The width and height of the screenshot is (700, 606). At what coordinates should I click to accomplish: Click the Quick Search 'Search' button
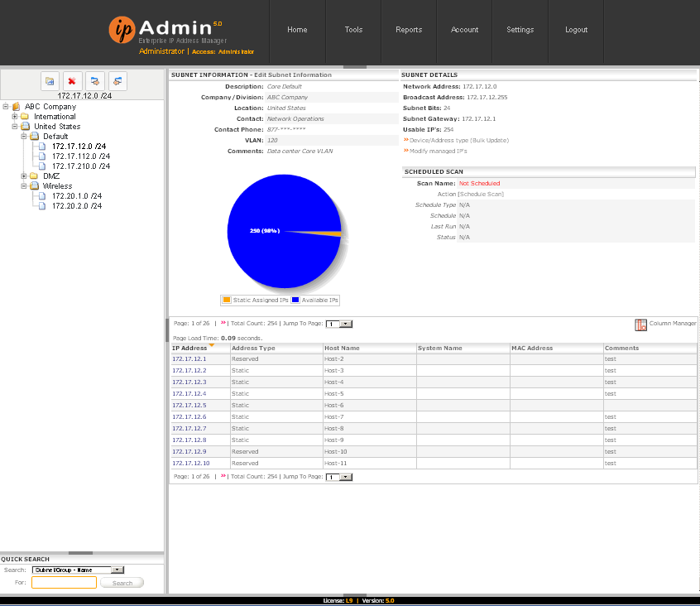(x=122, y=583)
